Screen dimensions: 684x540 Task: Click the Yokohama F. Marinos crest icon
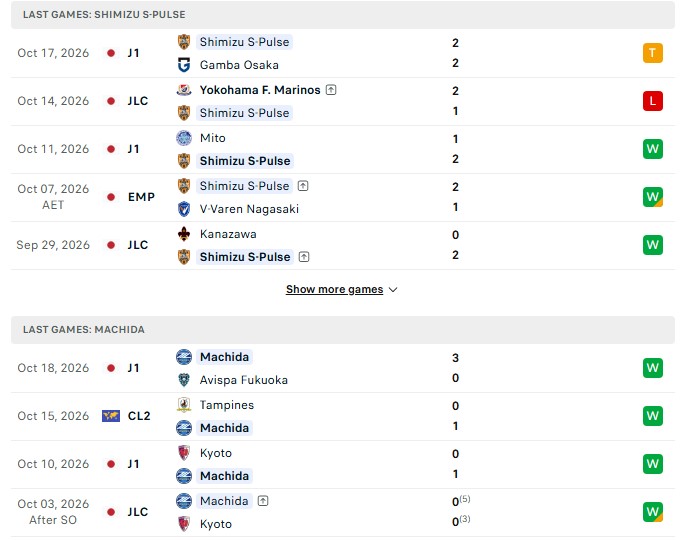pos(184,90)
